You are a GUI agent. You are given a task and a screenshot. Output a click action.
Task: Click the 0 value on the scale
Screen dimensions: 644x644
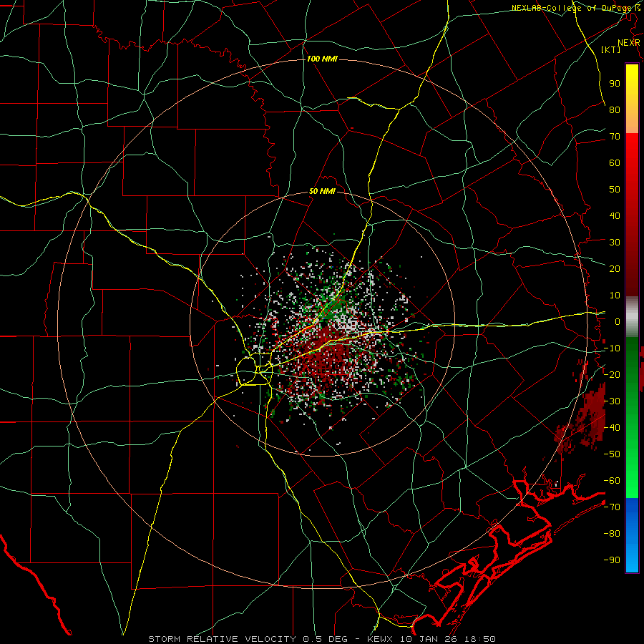(x=618, y=322)
